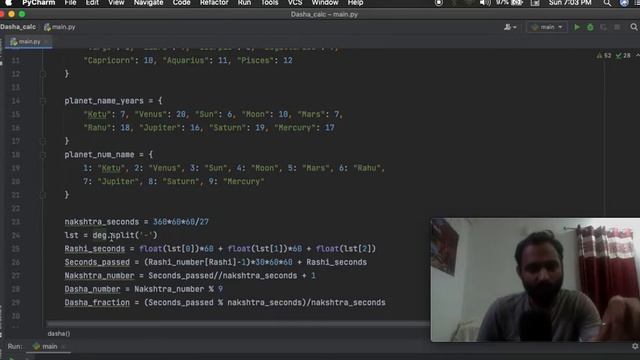Click the webcam video overlay
Screen dimensions: 640x360
point(535,280)
